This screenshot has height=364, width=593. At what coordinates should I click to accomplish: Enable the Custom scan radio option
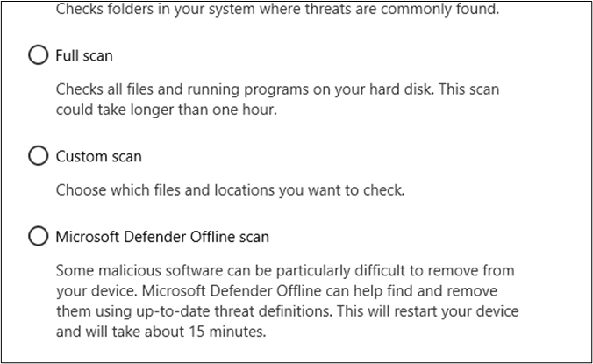[x=38, y=156]
